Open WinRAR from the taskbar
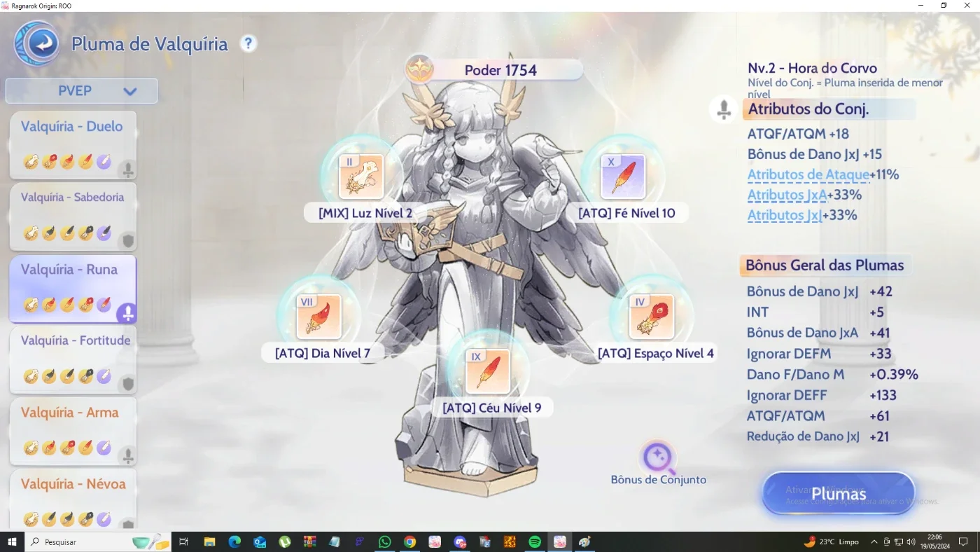This screenshot has height=552, width=980. coord(309,541)
